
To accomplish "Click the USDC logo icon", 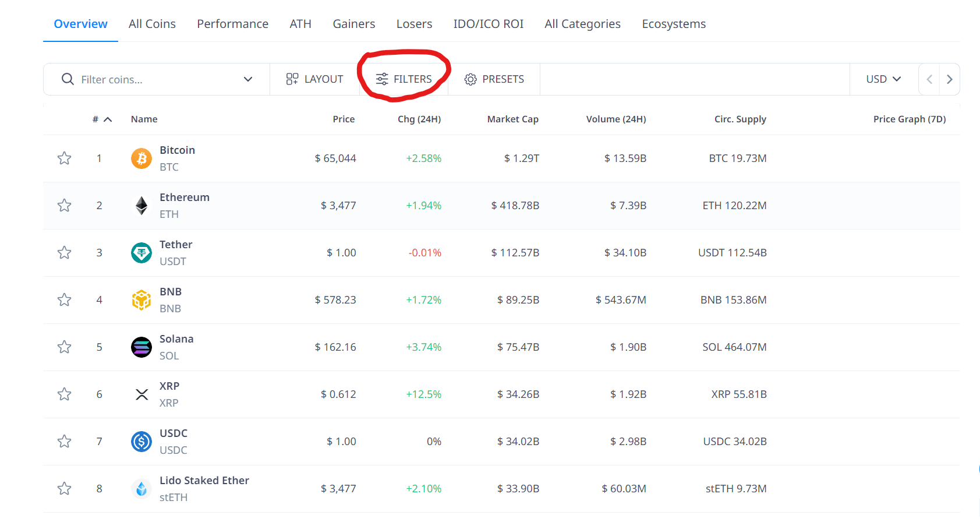I will pyautogui.click(x=141, y=442).
